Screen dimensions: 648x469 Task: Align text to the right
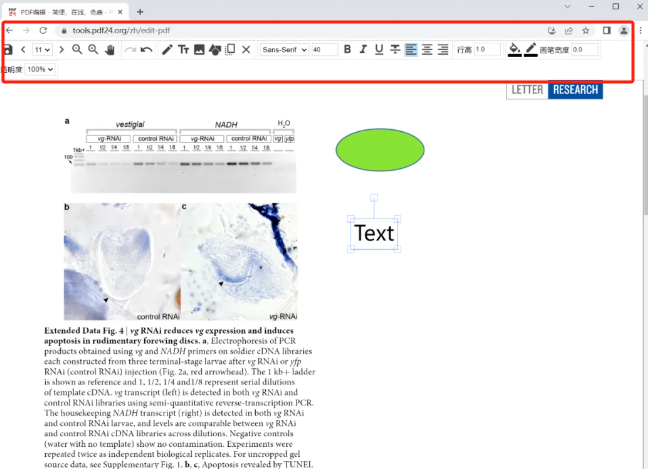[443, 50]
